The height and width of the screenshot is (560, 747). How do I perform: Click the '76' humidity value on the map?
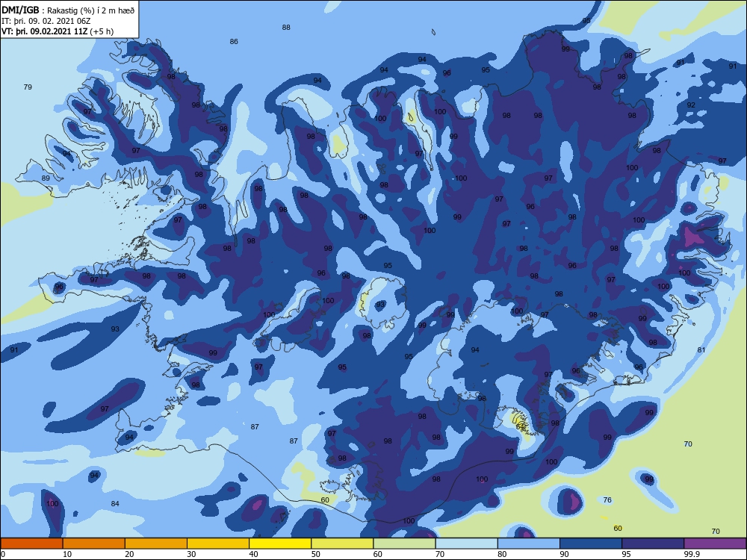point(607,500)
